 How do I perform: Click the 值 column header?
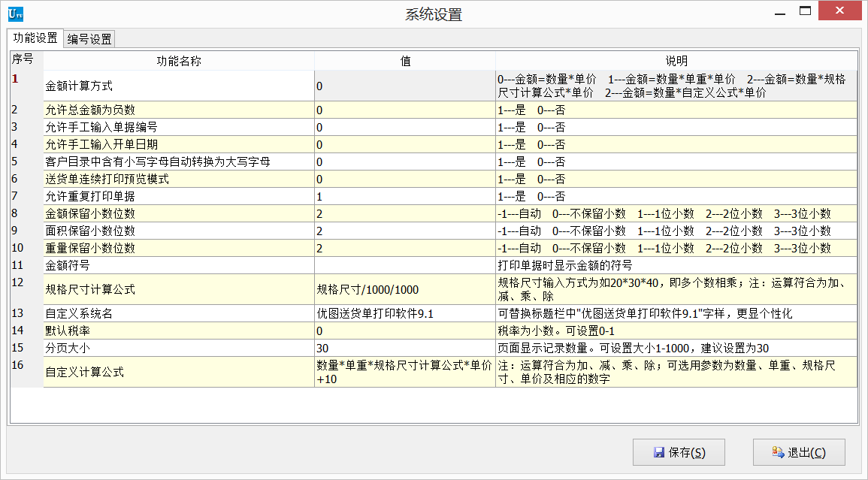(x=405, y=61)
